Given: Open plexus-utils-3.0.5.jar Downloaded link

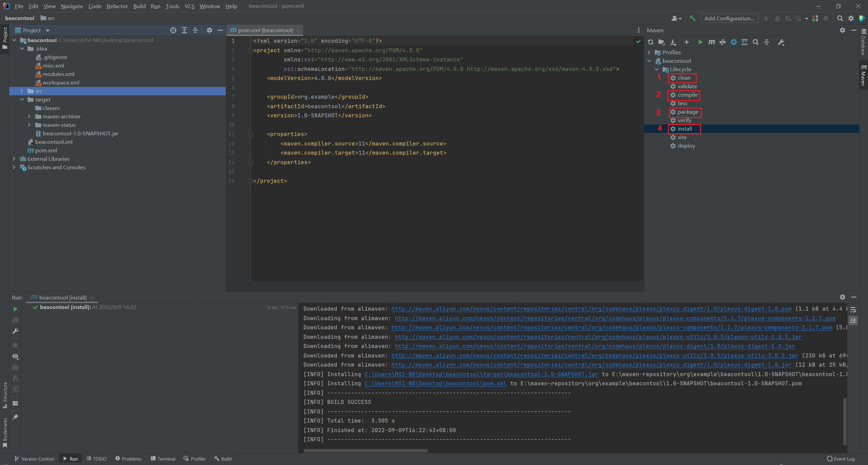Looking at the screenshot, I should click(595, 355).
